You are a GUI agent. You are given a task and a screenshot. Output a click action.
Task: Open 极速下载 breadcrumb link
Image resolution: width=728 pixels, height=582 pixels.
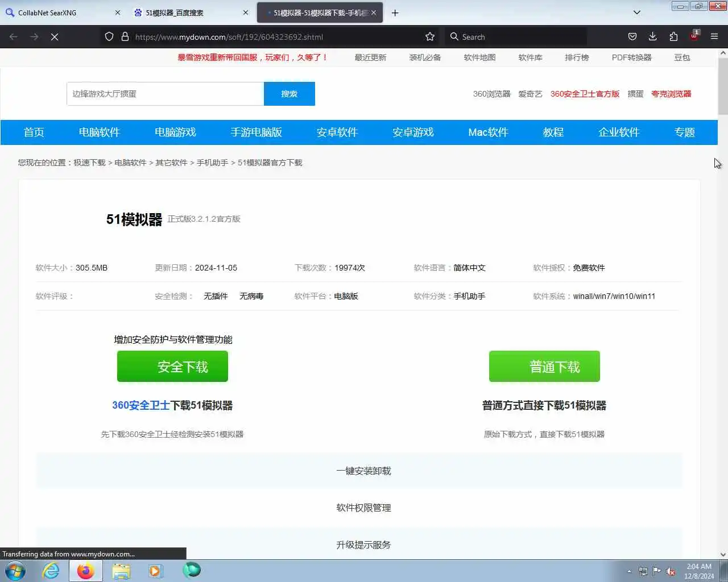(89, 163)
